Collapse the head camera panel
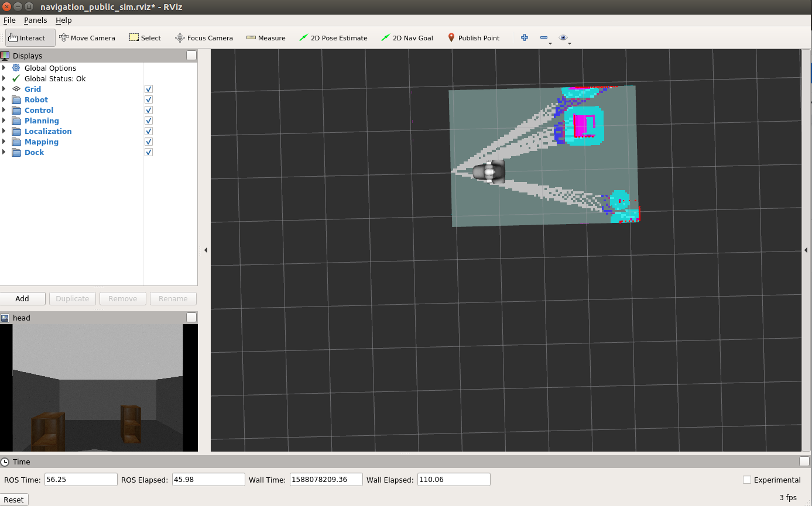This screenshot has width=812, height=506. (x=191, y=318)
